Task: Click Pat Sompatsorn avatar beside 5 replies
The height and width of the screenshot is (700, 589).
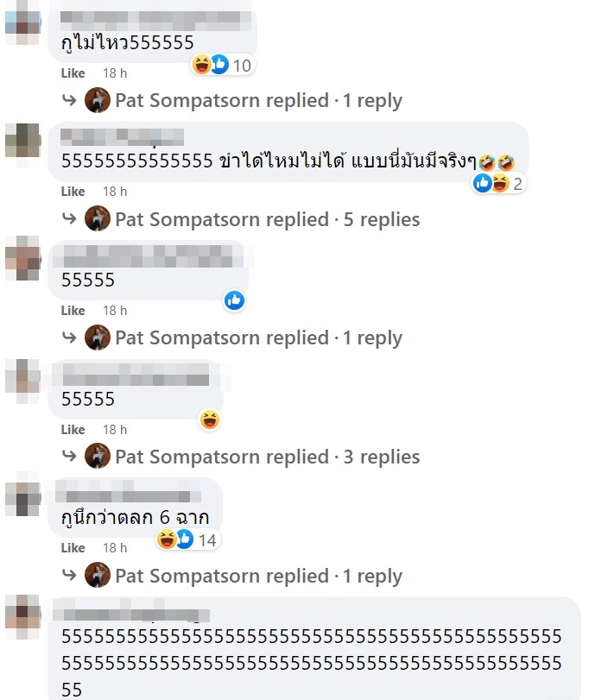Action: coord(98,218)
